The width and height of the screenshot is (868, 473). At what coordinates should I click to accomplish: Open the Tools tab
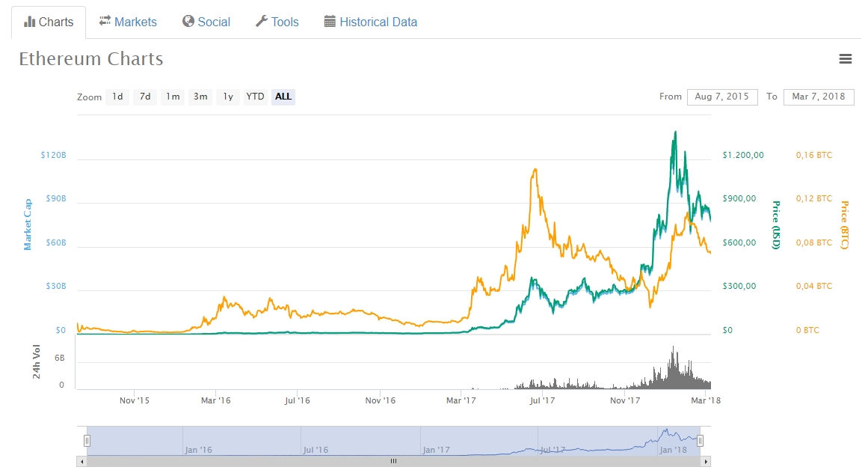[277, 22]
